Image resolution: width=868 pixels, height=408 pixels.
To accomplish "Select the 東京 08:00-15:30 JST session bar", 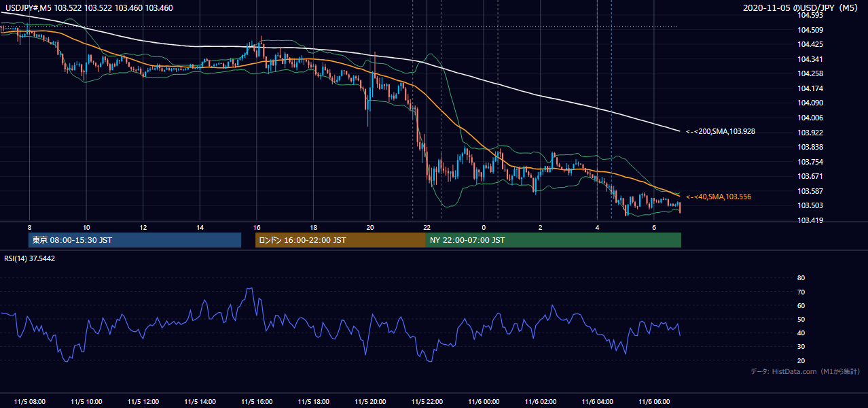I will pyautogui.click(x=135, y=240).
